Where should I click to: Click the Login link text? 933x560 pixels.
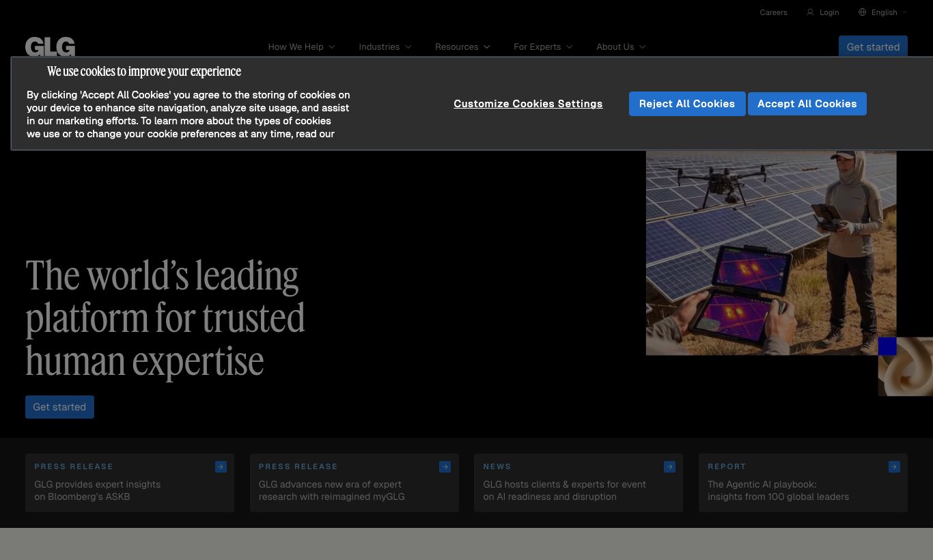click(x=829, y=12)
